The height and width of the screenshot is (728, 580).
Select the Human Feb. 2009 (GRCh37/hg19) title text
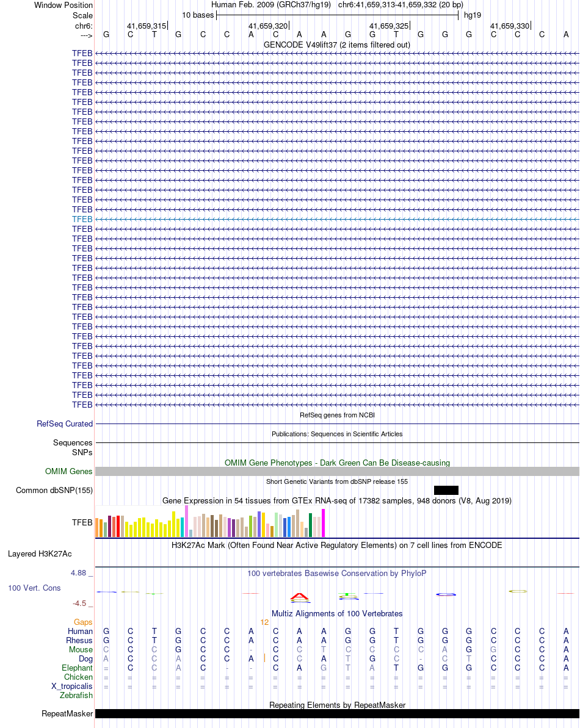point(270,5)
